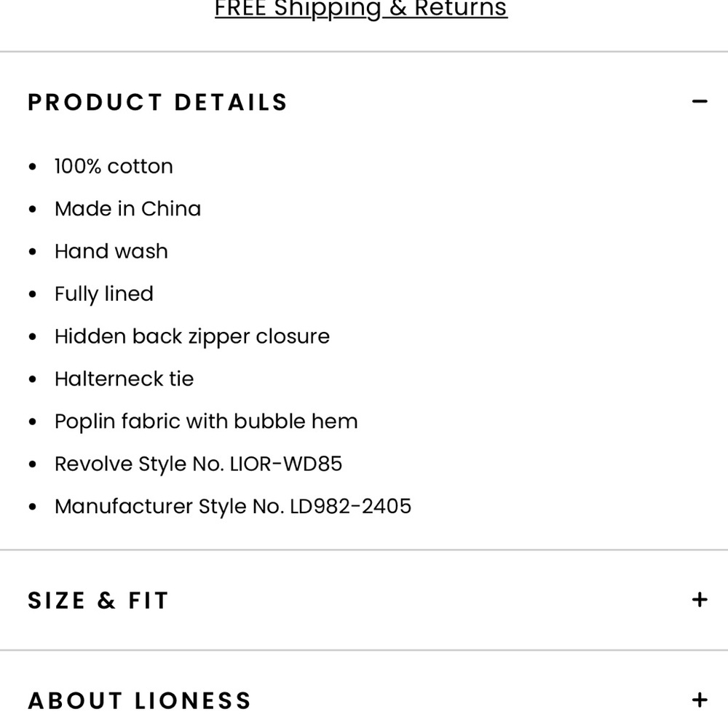Image resolution: width=728 pixels, height=728 pixels.
Task: Expand the About Lioness section heading
Action: [x=140, y=701]
